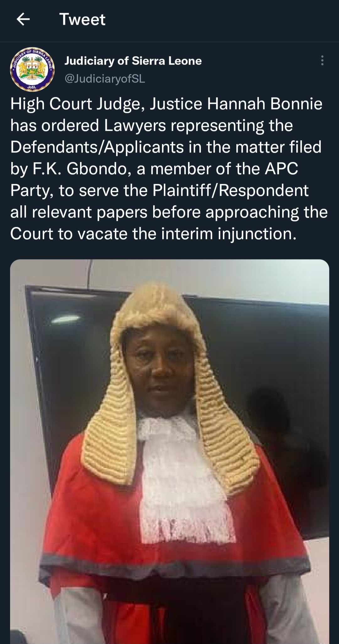Click the Tweet header title

coord(82,19)
